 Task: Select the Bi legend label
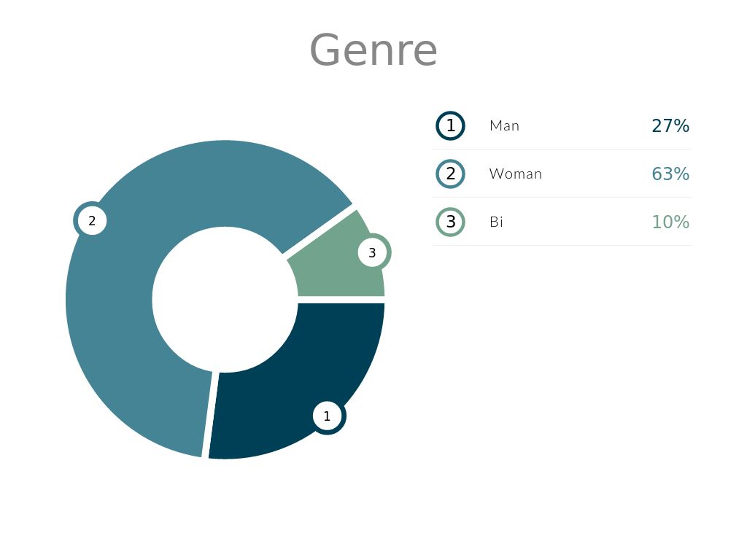click(x=497, y=222)
